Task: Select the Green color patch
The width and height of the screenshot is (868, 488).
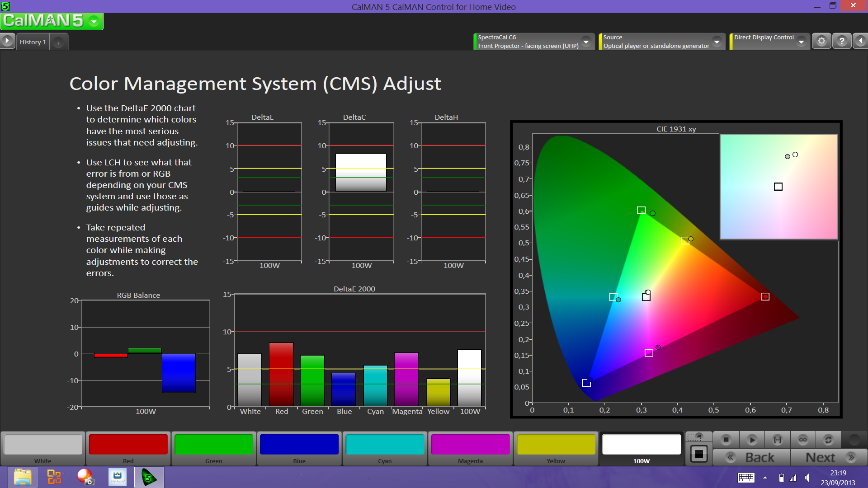Action: coord(214,448)
